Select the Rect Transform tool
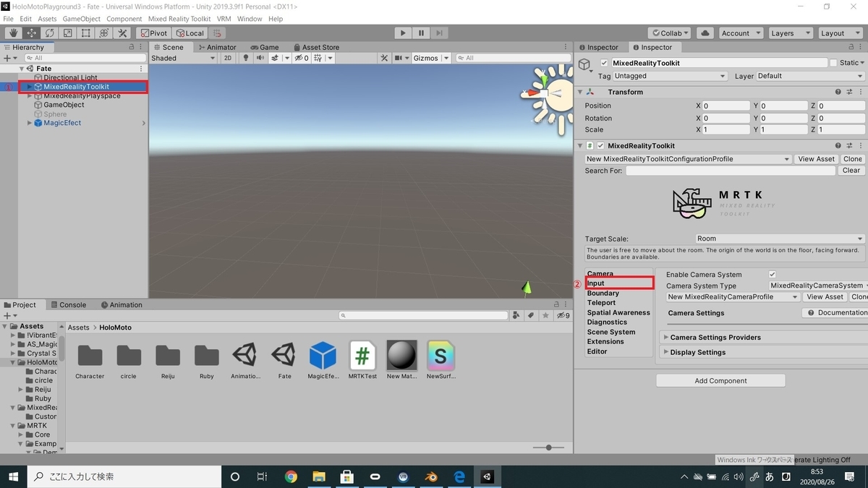The width and height of the screenshot is (868, 488). [x=85, y=33]
